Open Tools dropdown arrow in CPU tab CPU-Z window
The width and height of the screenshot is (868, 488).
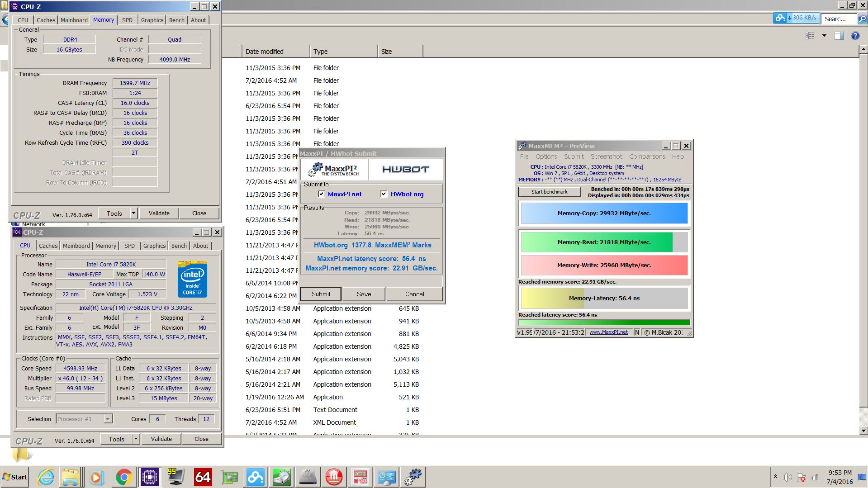point(135,439)
